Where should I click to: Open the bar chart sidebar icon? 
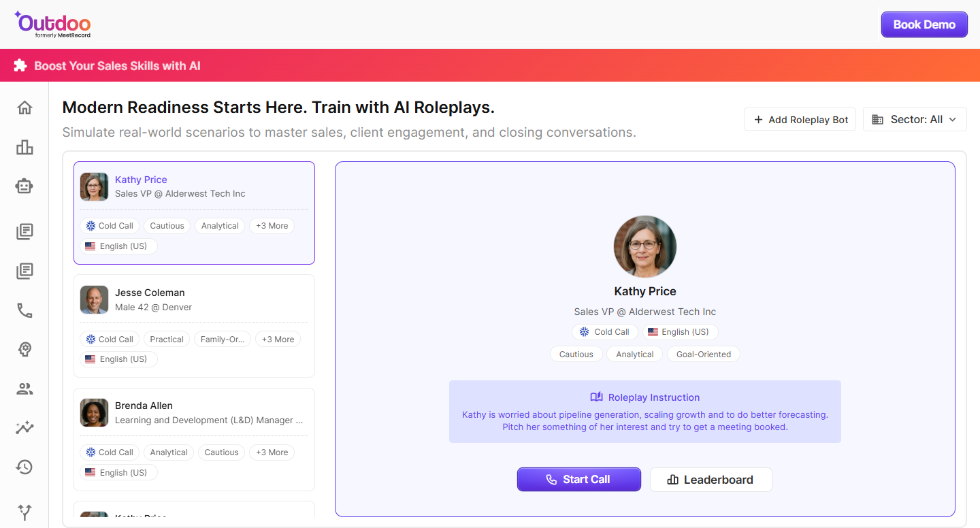24,147
